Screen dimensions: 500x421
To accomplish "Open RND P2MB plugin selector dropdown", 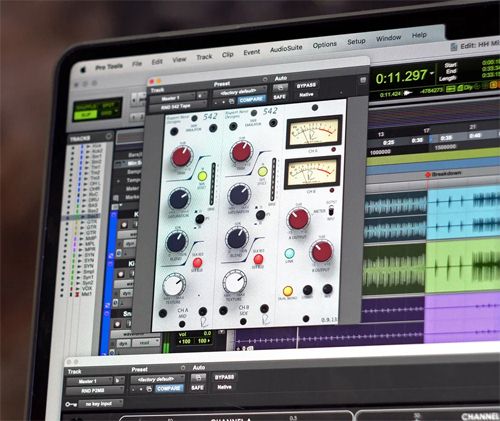I will point(95,390).
